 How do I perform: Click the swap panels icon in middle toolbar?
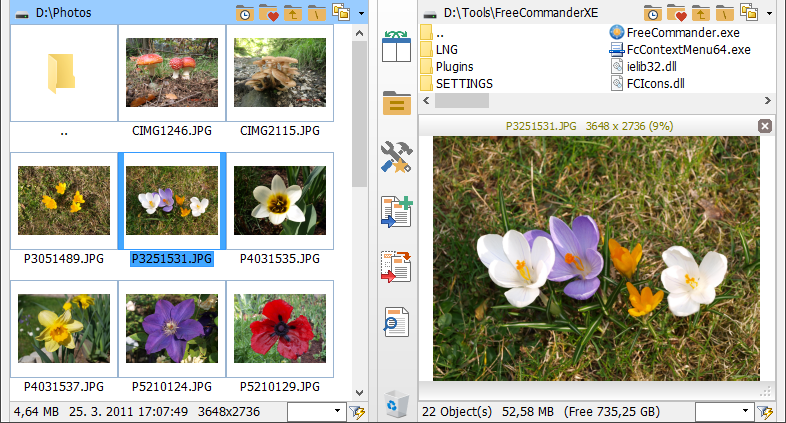pos(396,46)
